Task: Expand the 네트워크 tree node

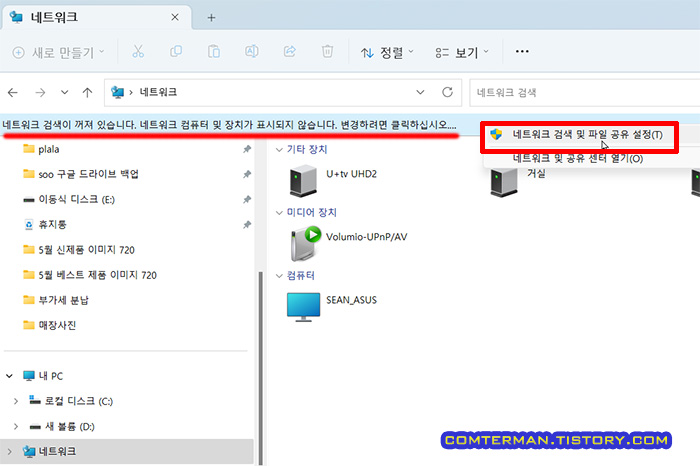Action: tap(9, 452)
